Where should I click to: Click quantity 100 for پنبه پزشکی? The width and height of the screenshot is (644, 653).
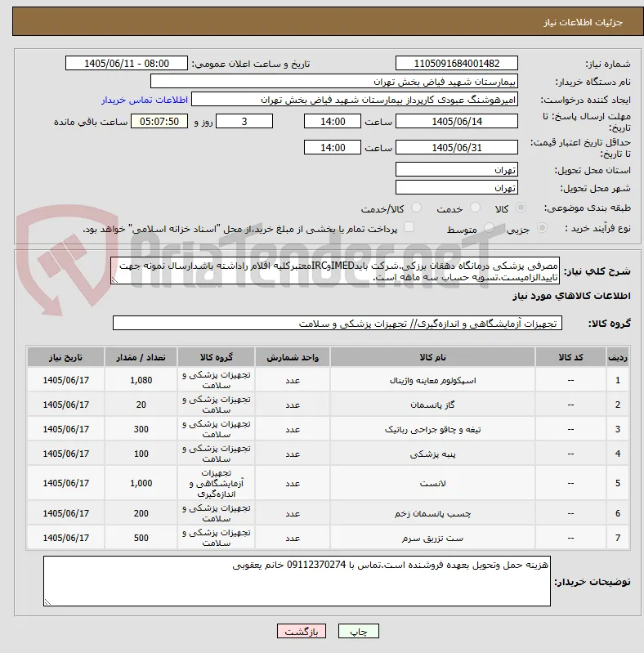[141, 454]
